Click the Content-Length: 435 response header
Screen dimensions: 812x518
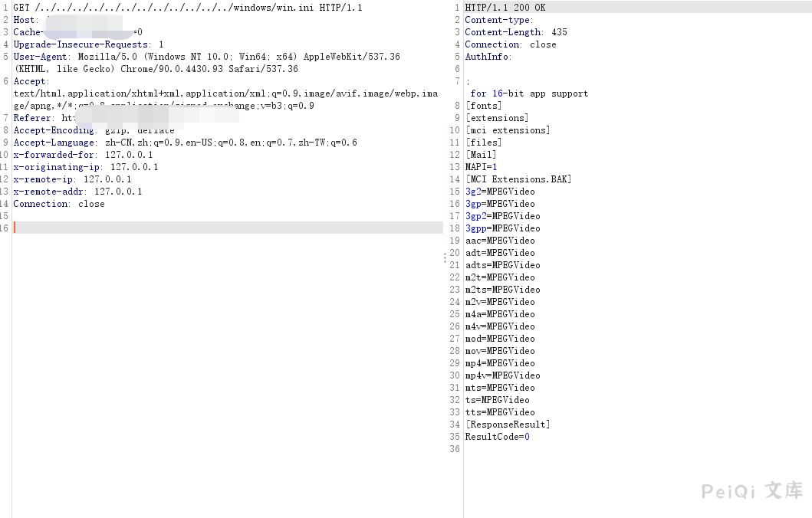[x=516, y=32]
